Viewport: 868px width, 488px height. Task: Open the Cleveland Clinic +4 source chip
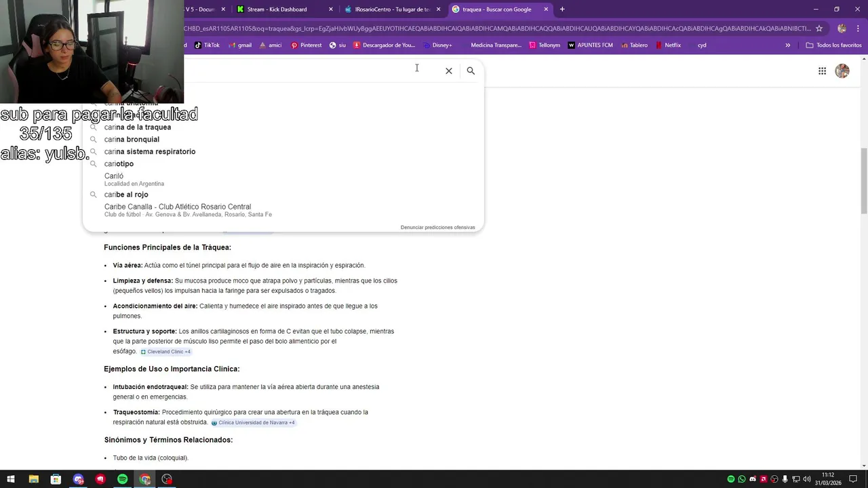(x=165, y=352)
